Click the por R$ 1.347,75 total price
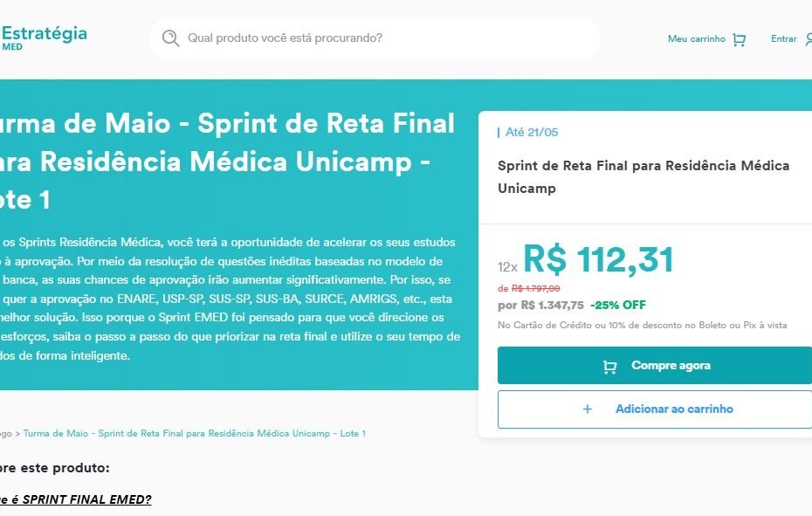Viewport: 812px width, 516px height. [540, 305]
